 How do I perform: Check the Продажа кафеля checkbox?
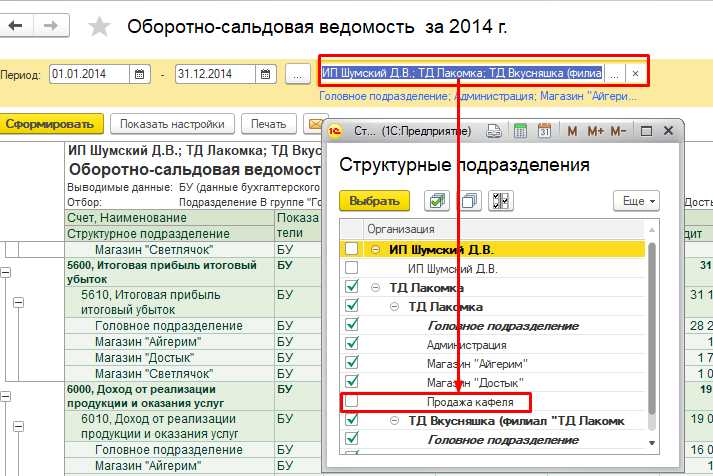[351, 401]
